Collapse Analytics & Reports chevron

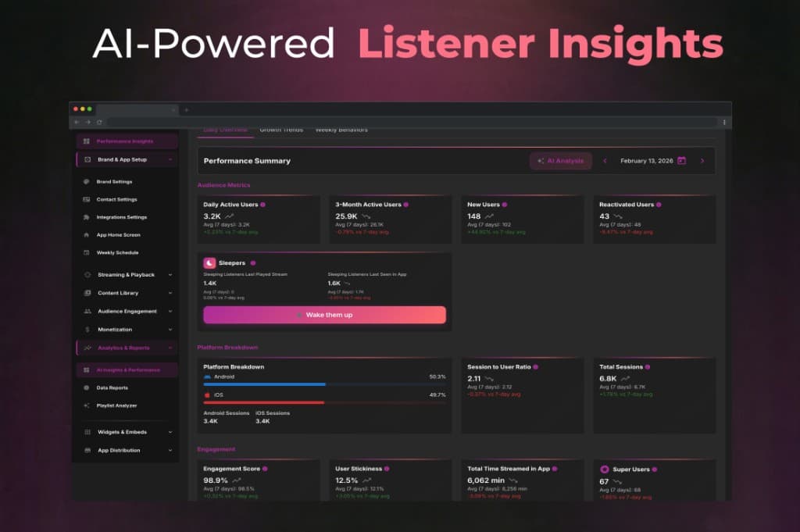coord(170,348)
